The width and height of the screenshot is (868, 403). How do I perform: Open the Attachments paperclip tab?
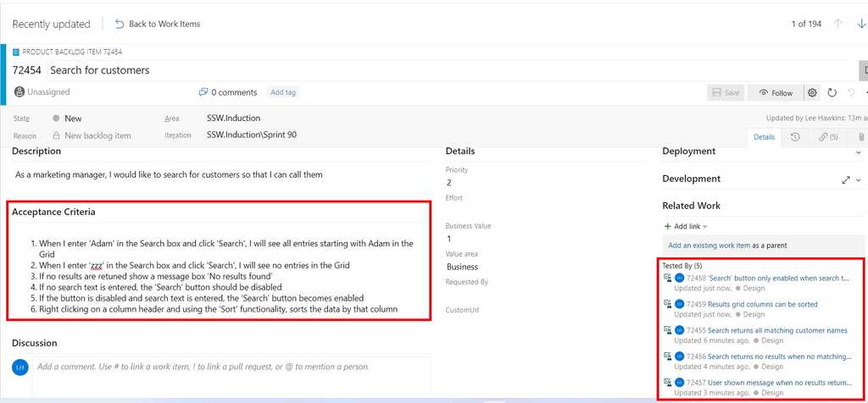(x=860, y=136)
